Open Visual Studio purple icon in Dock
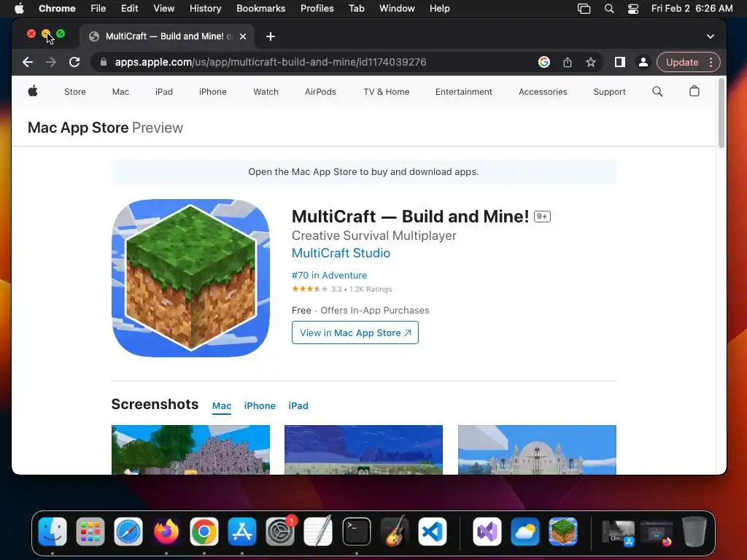Viewport: 747px width, 560px height. 487,532
